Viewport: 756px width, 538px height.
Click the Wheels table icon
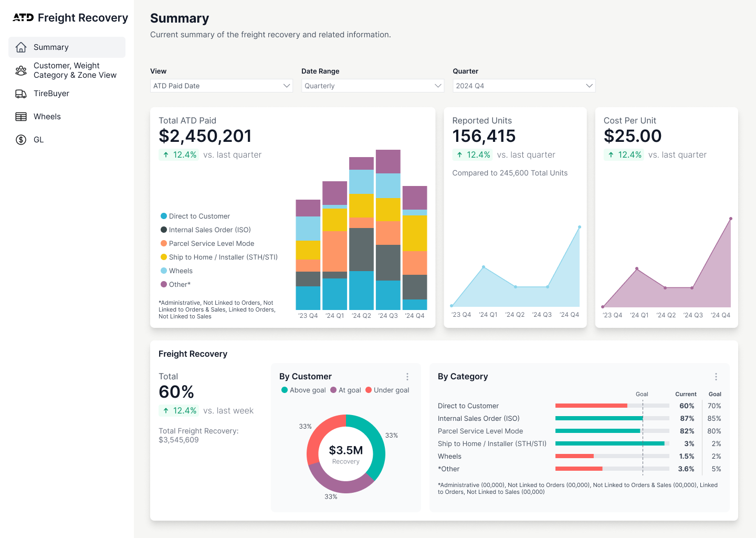point(21,117)
